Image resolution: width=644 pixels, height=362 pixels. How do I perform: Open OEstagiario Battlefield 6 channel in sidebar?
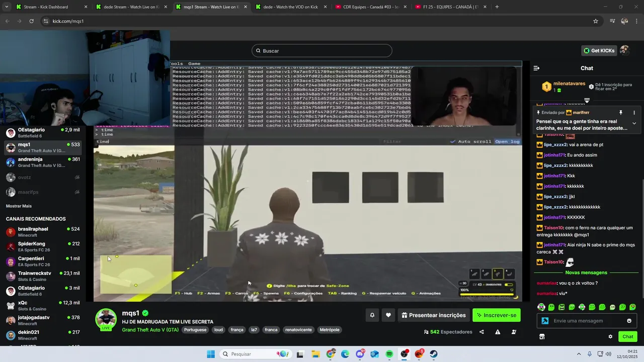(43, 133)
